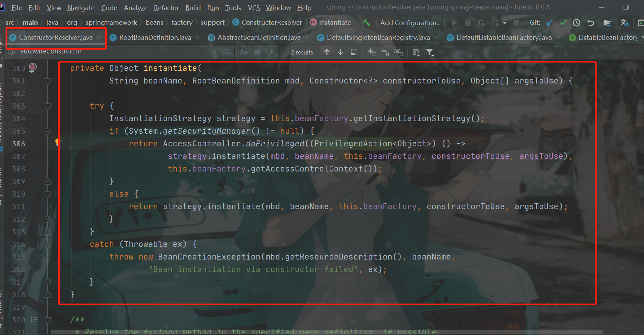
Task: Open the Tools menu
Action: coord(233,8)
